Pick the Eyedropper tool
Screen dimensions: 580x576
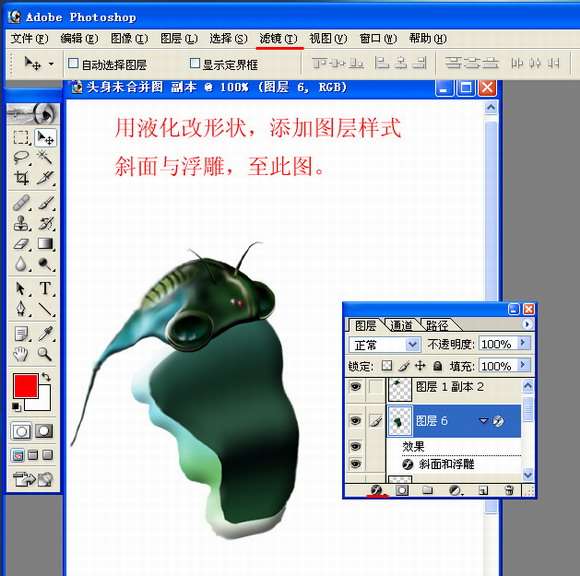pos(45,333)
